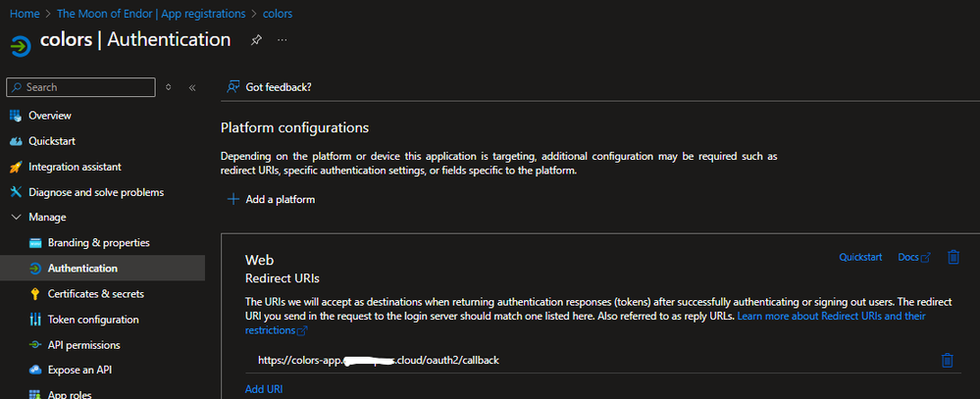Image resolution: width=980 pixels, height=399 pixels.
Task: Open Learn more about Redirect URIs link
Action: pyautogui.click(x=831, y=316)
